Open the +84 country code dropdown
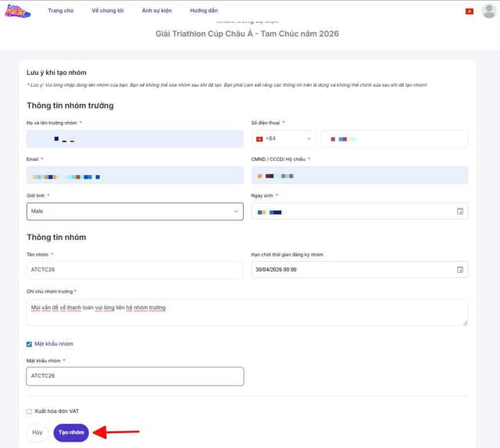Screen dimensions: 500x448 tap(283, 138)
